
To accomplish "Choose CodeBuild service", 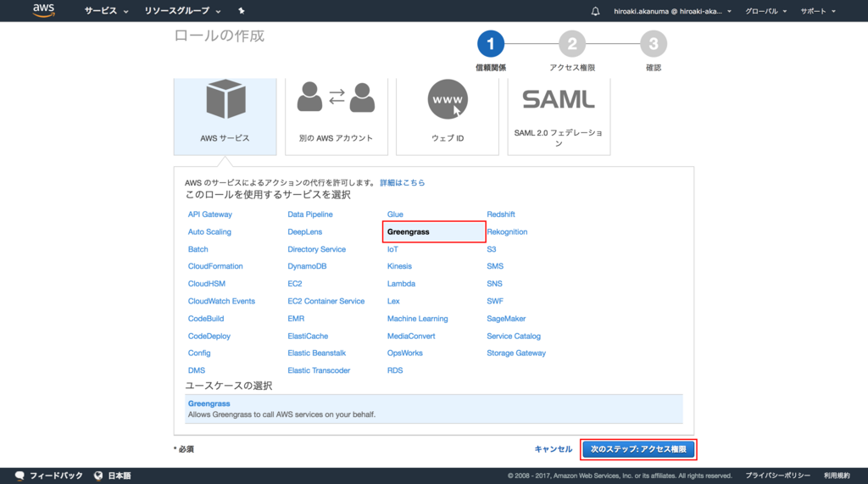I will coord(205,319).
